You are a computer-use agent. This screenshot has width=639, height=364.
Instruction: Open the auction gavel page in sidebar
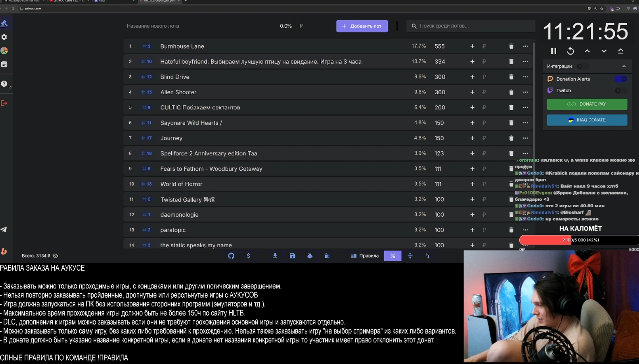(4, 23)
